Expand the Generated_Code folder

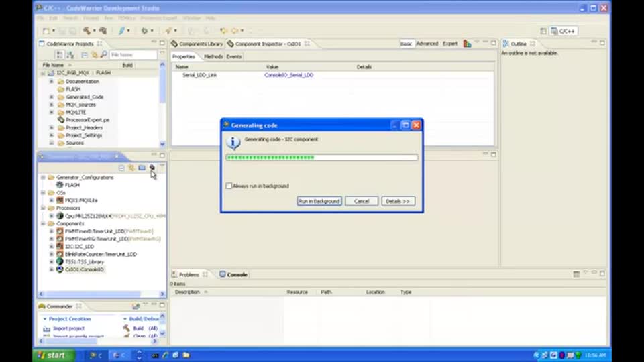click(x=52, y=97)
